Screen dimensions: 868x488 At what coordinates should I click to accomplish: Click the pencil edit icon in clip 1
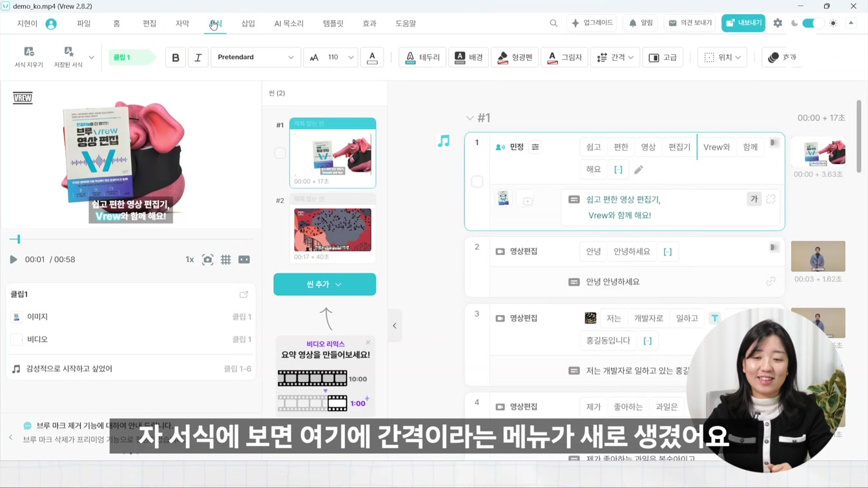pyautogui.click(x=639, y=170)
